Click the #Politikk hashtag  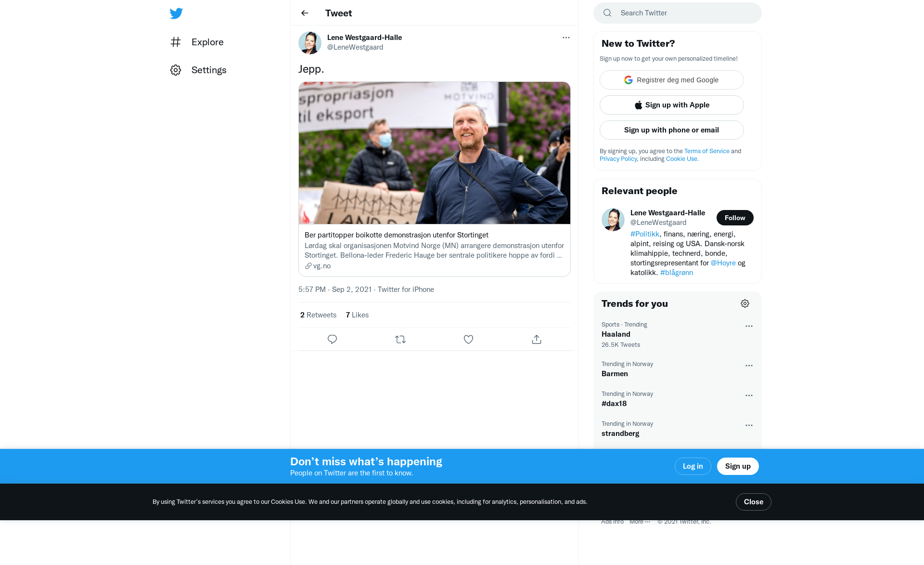tap(645, 234)
